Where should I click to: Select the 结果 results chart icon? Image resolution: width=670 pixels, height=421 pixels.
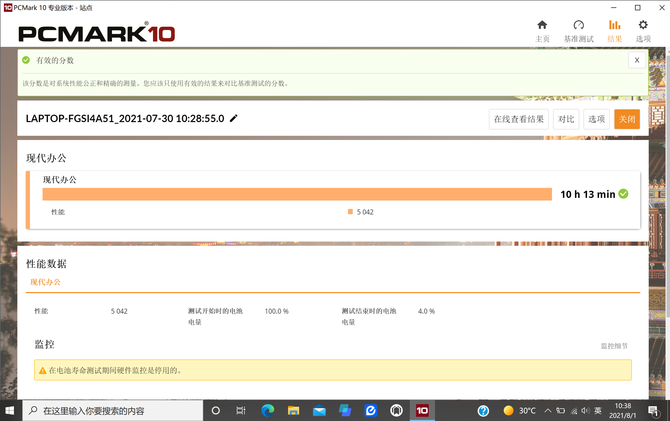pyautogui.click(x=614, y=25)
